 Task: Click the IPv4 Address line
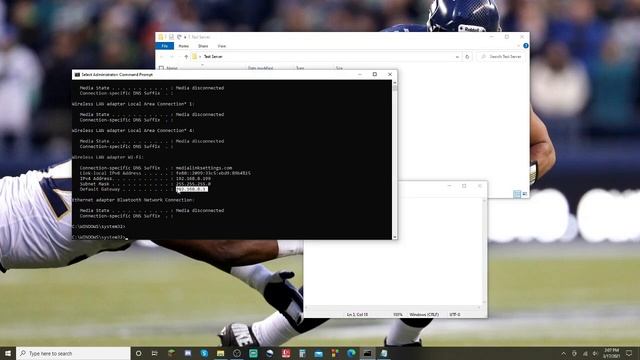point(145,179)
